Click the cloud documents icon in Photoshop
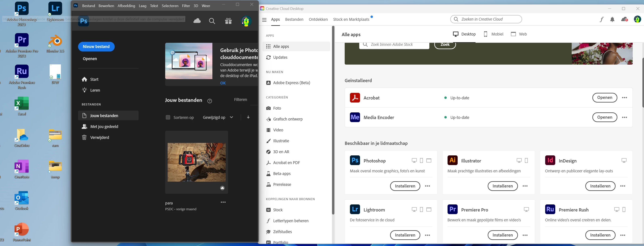Screen dimensions: 644x246 197,21
